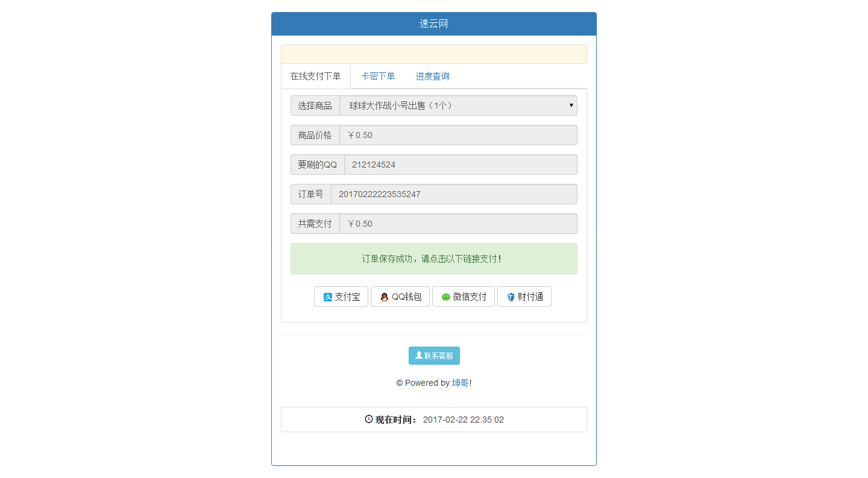868x478 pixels.
Task: Click the 订单保存成功 success message
Action: pos(434,259)
